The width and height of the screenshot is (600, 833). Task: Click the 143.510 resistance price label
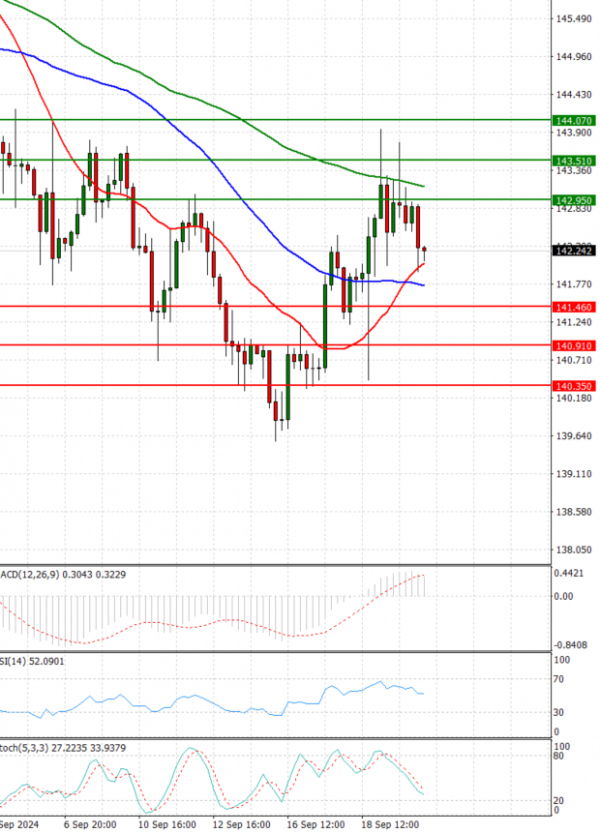pos(574,160)
